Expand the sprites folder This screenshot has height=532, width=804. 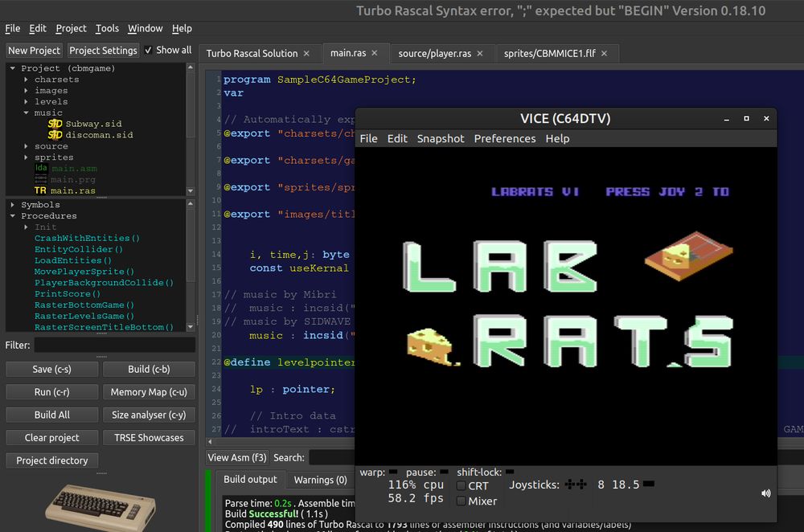coord(27,158)
